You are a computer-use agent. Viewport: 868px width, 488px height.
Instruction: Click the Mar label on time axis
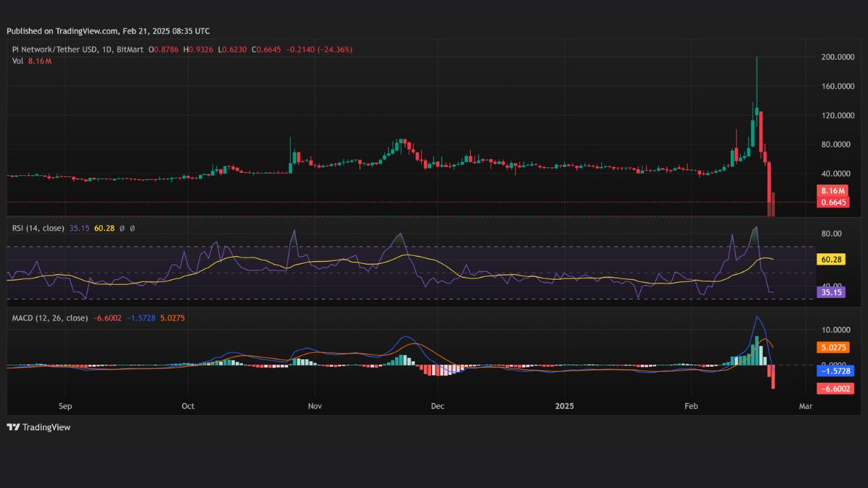(806, 406)
